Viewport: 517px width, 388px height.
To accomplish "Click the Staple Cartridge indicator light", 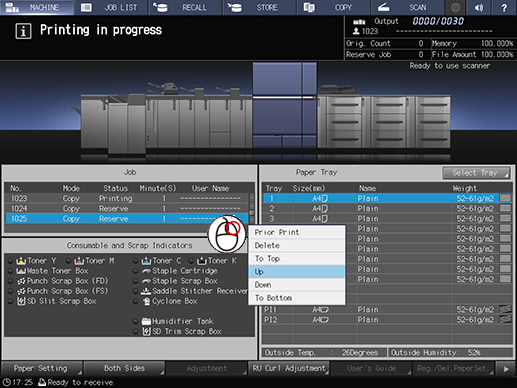I will 135,271.
